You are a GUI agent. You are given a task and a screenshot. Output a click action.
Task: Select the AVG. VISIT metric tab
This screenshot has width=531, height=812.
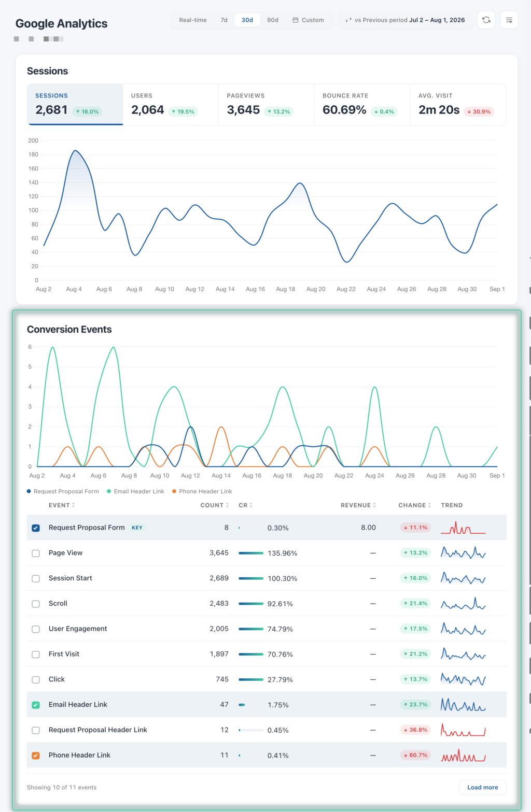458,104
